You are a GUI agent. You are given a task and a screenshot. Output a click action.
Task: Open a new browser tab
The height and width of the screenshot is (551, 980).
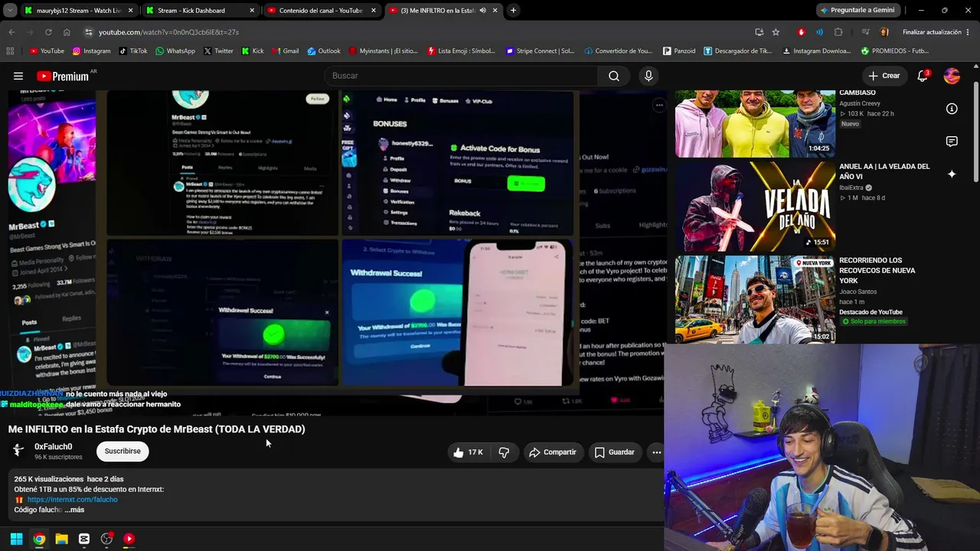[x=513, y=11]
